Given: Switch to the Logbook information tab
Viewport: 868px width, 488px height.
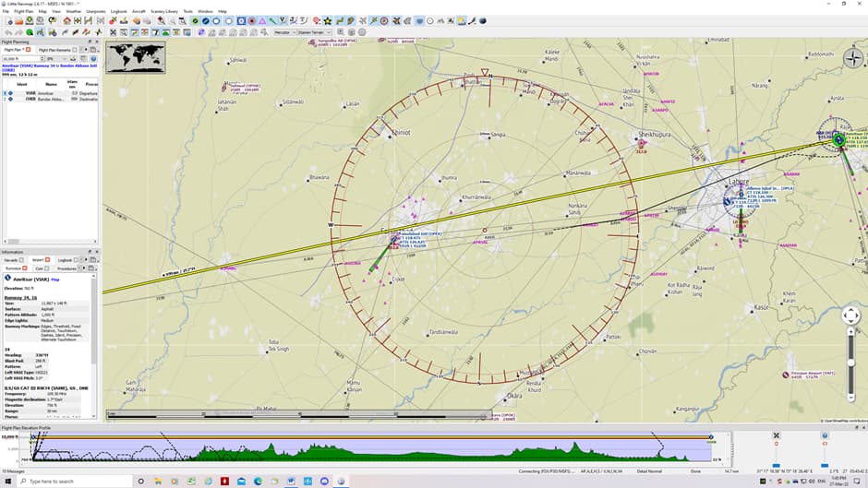Looking at the screenshot, I should tap(67, 260).
